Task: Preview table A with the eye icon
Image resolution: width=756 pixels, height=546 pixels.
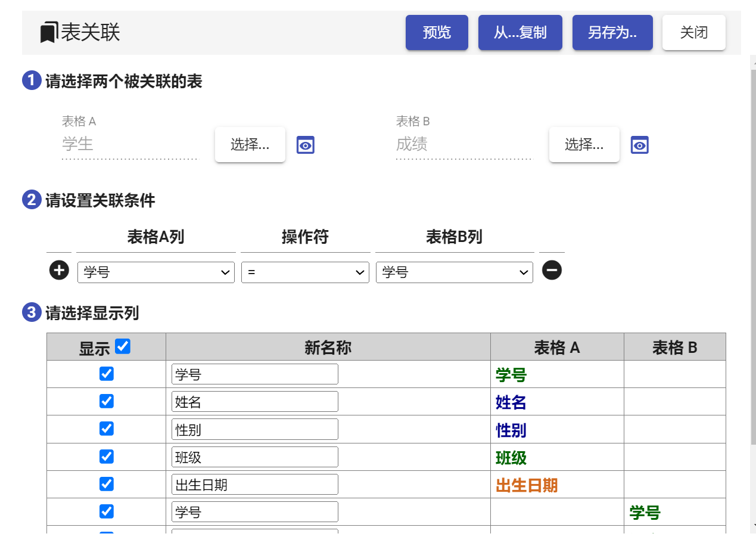Action: [306, 145]
